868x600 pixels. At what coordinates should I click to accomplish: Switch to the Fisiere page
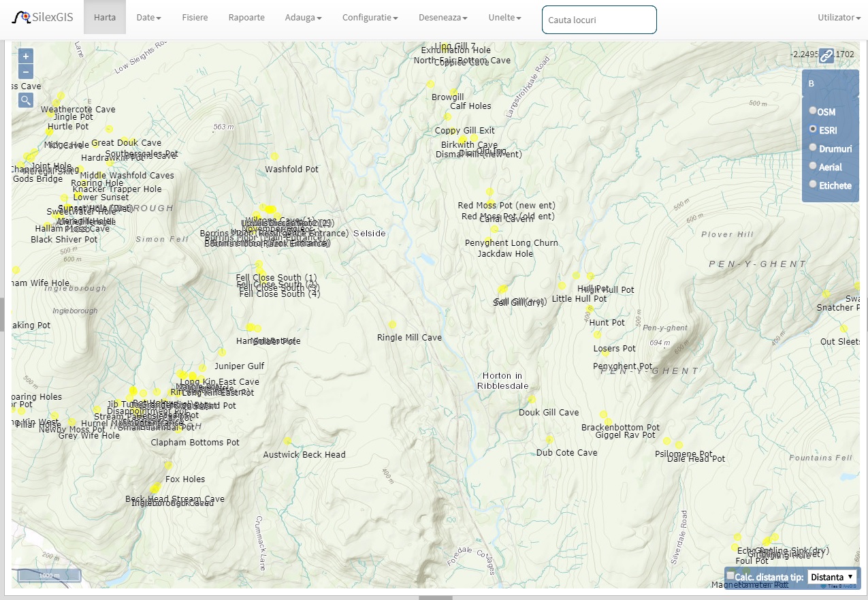(x=195, y=17)
